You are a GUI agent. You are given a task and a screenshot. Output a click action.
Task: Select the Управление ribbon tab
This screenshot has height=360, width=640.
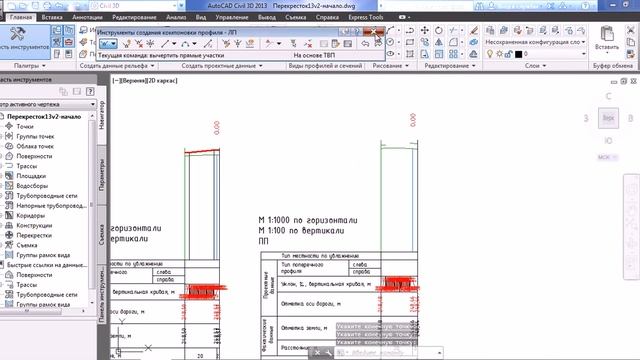click(232, 17)
